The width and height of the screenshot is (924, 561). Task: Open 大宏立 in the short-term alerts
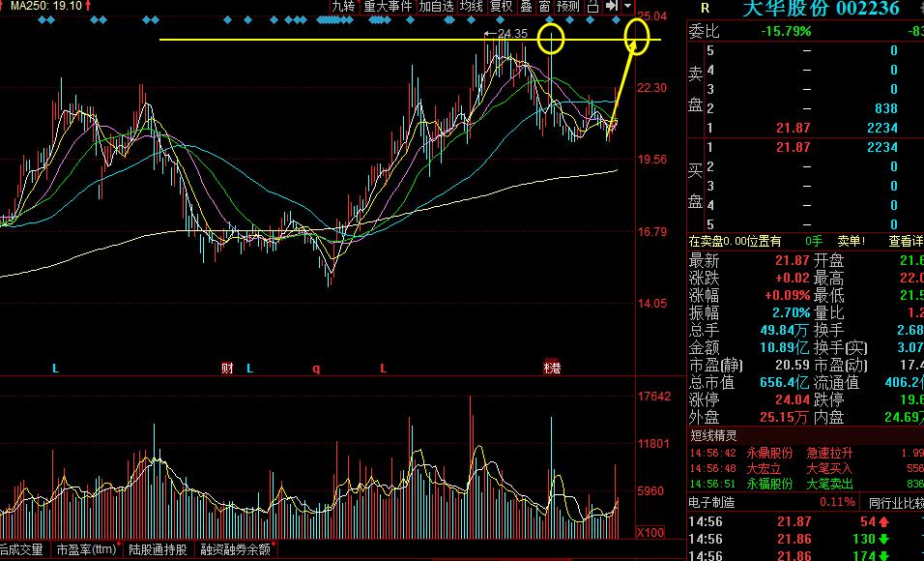(x=764, y=468)
